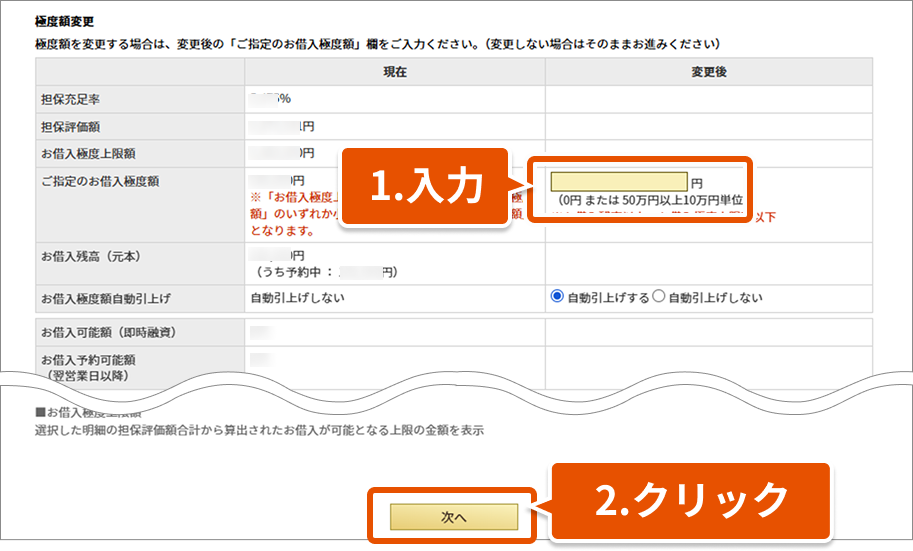Select the 自動引上げしない radio button
Screen dimensions: 913x551
659,297
